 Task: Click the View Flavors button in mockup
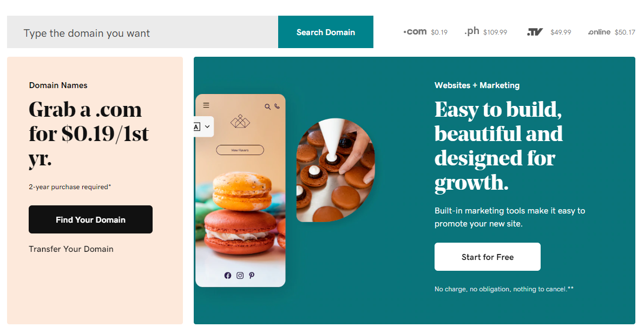click(240, 150)
